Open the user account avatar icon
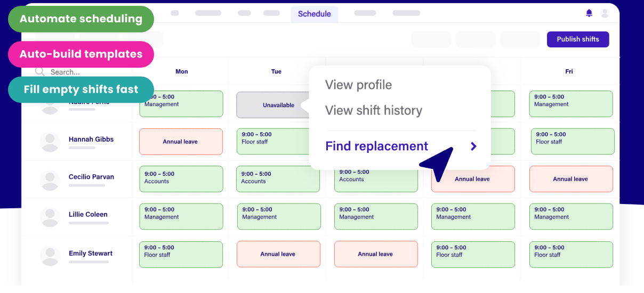Screen dimensions: 644x293 click(605, 13)
